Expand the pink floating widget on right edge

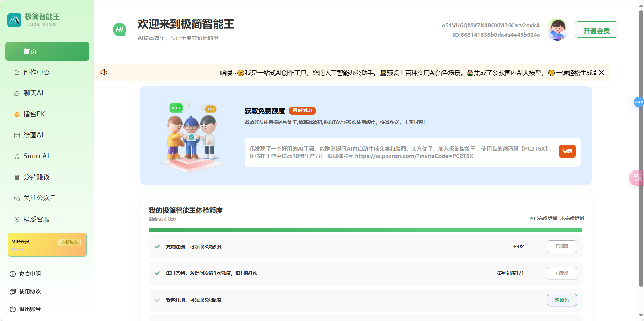click(637, 178)
